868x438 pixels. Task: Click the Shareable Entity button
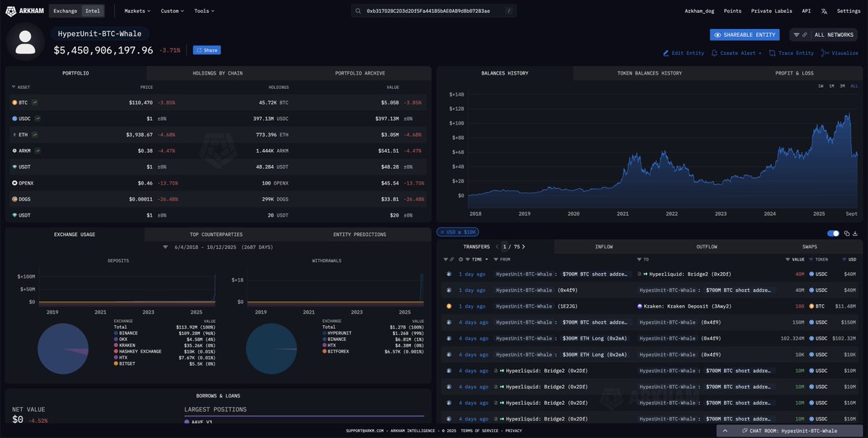745,35
